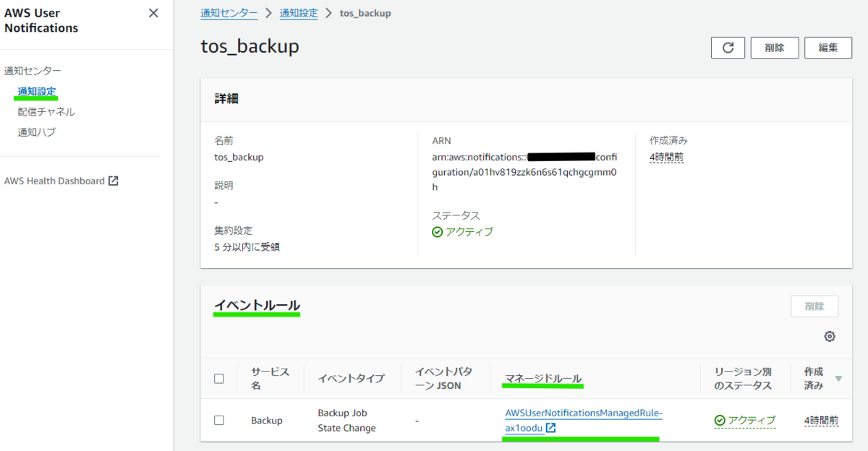Open 通知設定 in sidebar
868x451 pixels.
click(37, 92)
